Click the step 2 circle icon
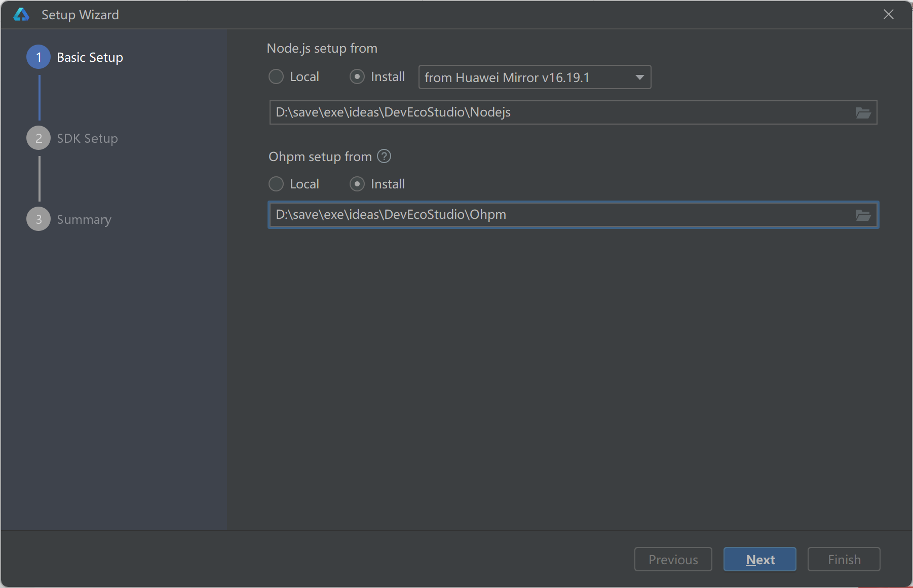Image resolution: width=913 pixels, height=588 pixels. (x=39, y=138)
